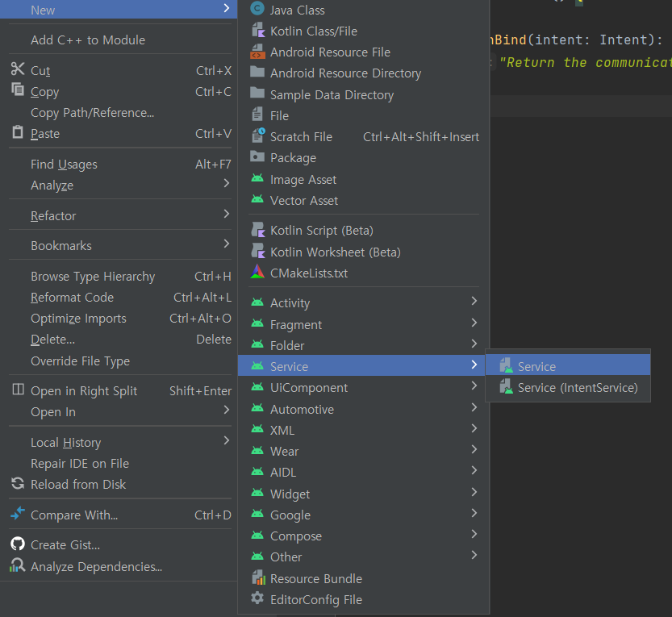This screenshot has width=672, height=617.
Task: Expand the Bookmarks submenu arrow
Action: (226, 244)
